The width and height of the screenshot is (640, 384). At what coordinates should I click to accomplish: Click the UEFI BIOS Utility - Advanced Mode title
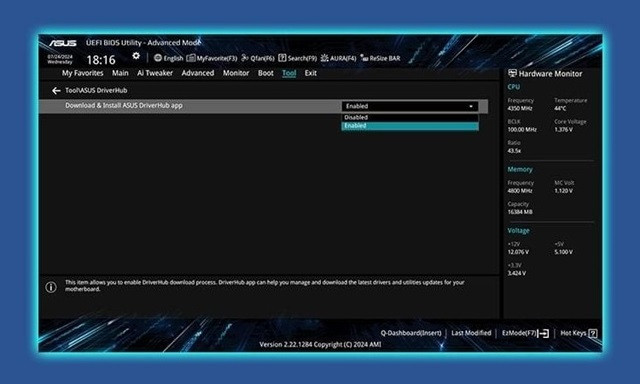point(143,43)
